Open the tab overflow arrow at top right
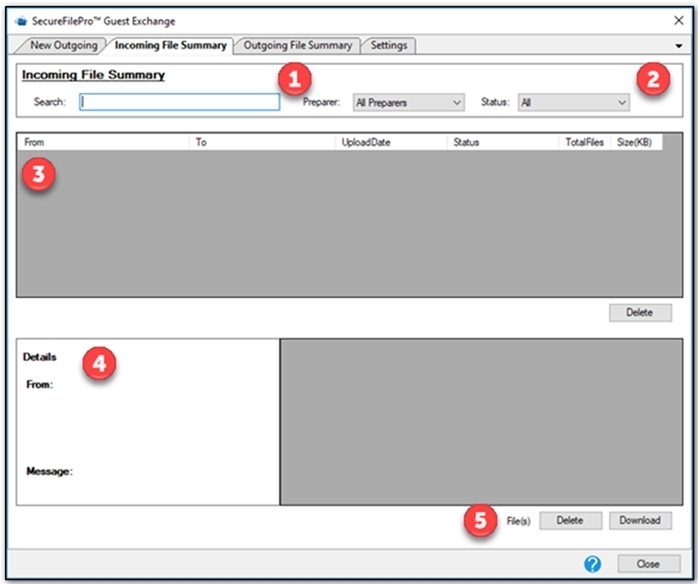 click(680, 46)
